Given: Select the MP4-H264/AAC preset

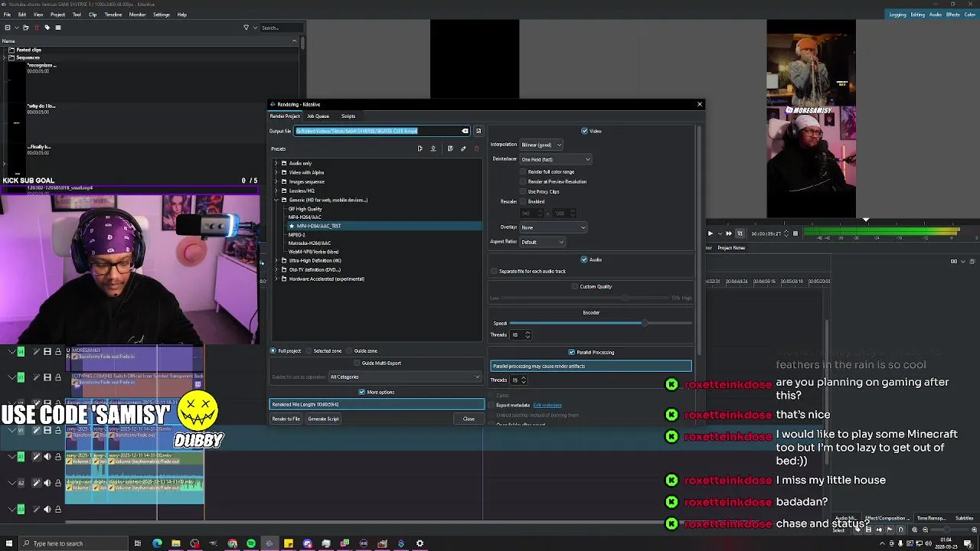Looking at the screenshot, I should pos(305,217).
